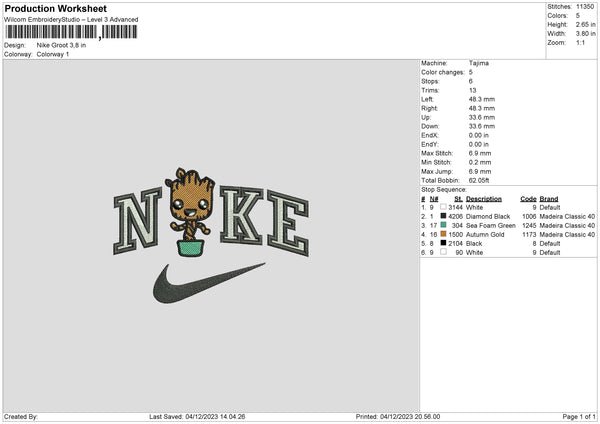Click the embroidered letter K in the preview

(242, 215)
